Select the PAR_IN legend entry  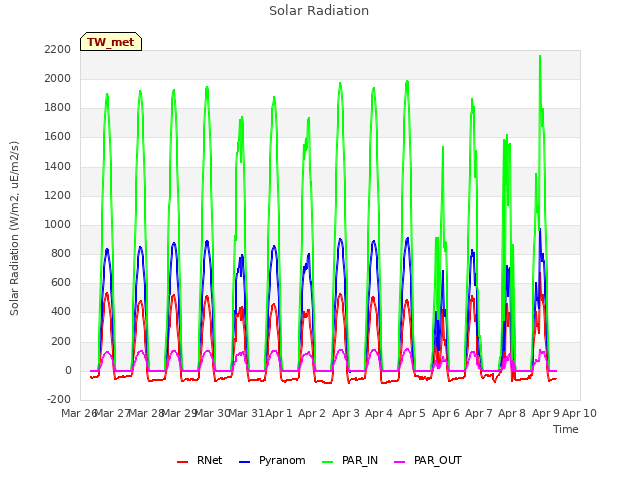click(350, 460)
